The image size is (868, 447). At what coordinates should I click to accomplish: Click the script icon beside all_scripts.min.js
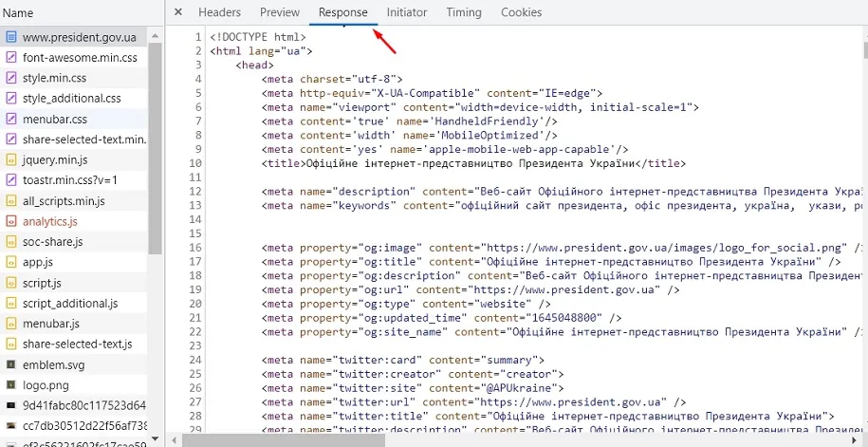[x=10, y=201]
